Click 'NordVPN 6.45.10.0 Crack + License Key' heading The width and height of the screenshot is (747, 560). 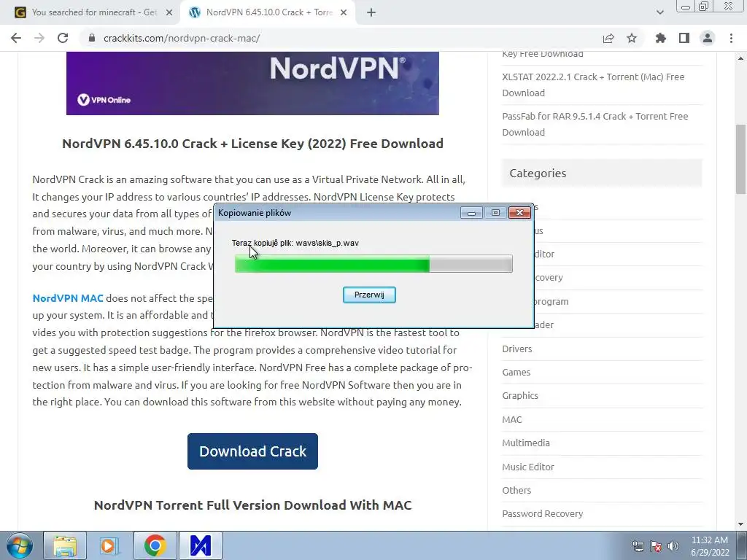(x=252, y=144)
